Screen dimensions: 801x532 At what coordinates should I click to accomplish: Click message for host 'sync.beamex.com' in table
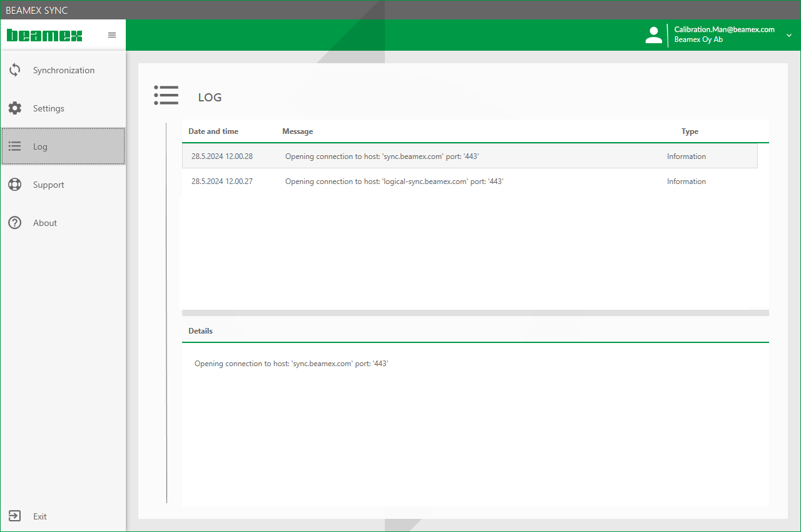point(382,156)
